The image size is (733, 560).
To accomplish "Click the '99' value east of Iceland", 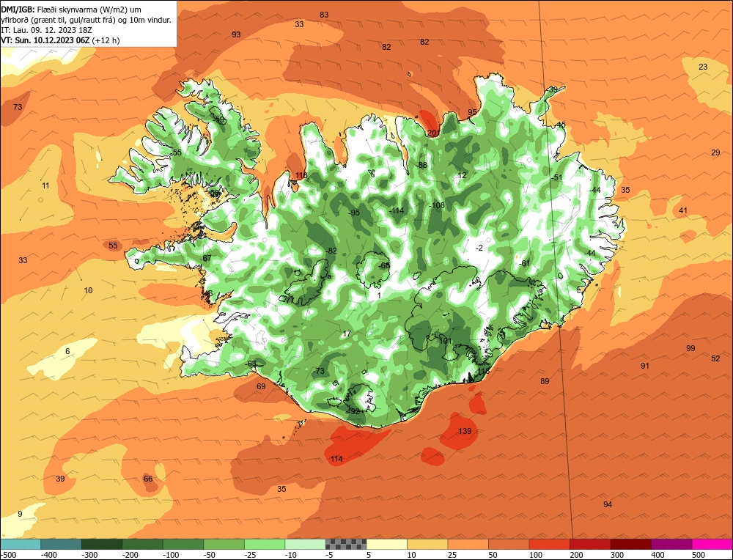I will click(x=690, y=348).
